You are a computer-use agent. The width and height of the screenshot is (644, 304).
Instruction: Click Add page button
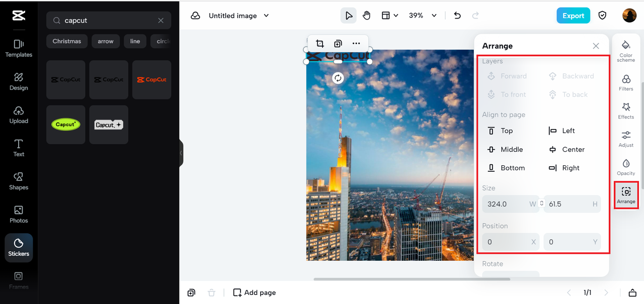pyautogui.click(x=254, y=292)
